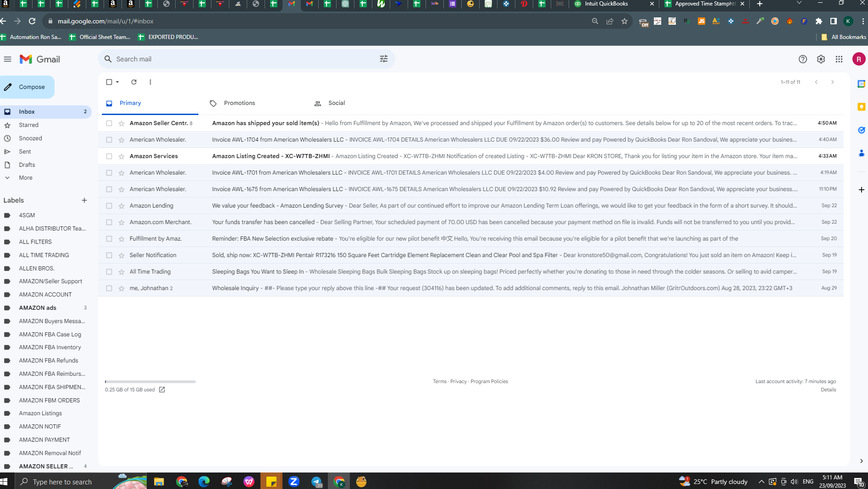The height and width of the screenshot is (489, 868).
Task: Open the Terms link
Action: click(440, 381)
